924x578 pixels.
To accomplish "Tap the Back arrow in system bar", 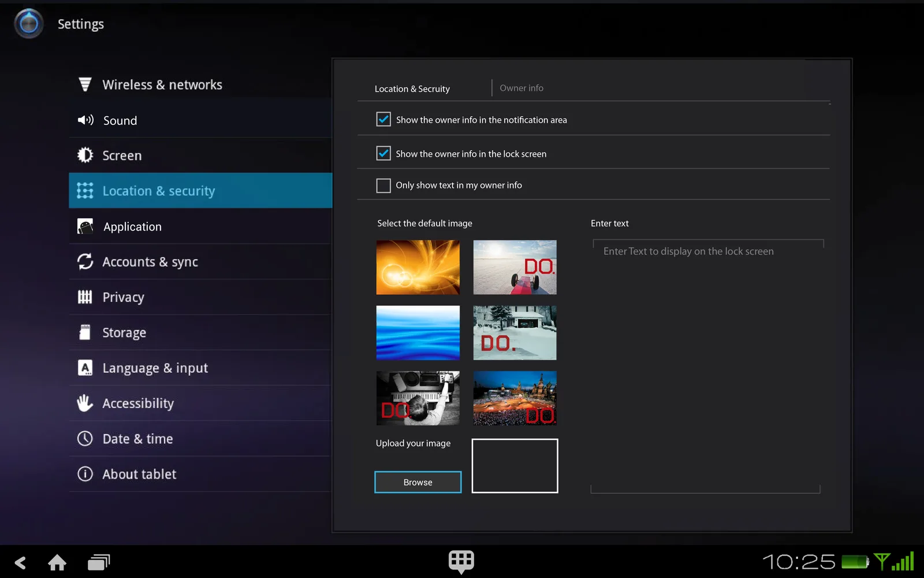I will [20, 562].
